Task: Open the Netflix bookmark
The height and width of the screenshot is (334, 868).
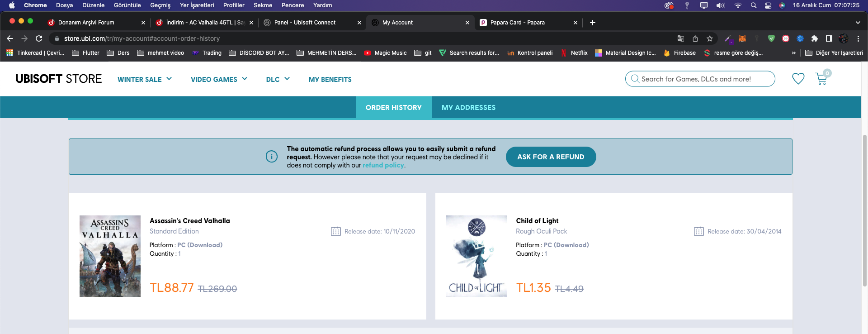Action: tap(574, 53)
